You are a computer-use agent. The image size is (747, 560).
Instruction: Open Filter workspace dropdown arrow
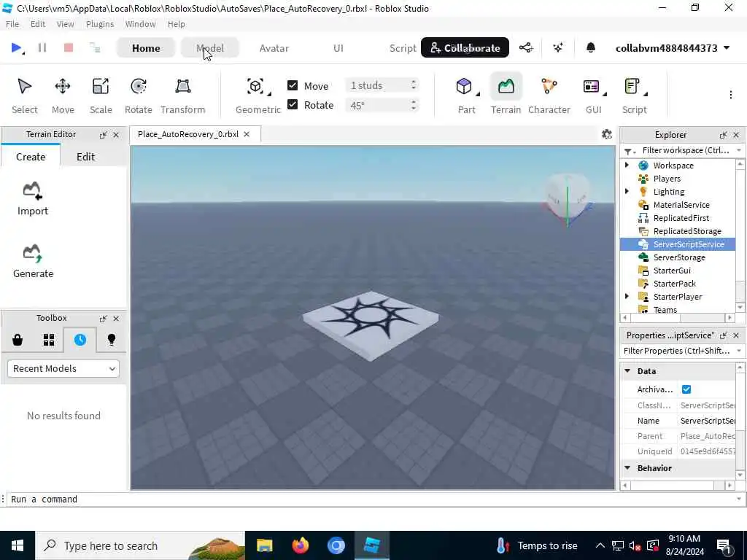click(739, 150)
